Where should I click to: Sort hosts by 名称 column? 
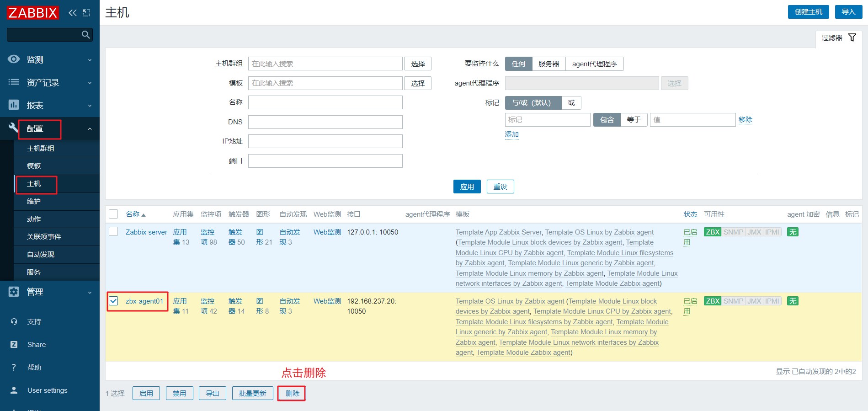coord(135,214)
